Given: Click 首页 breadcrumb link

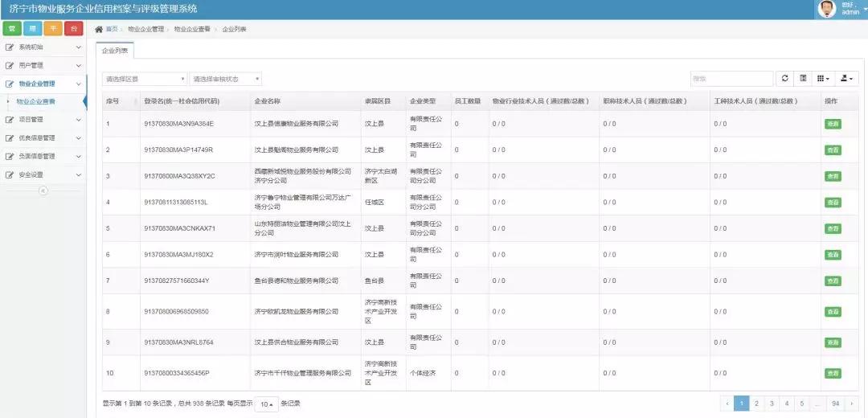Looking at the screenshot, I should point(112,30).
